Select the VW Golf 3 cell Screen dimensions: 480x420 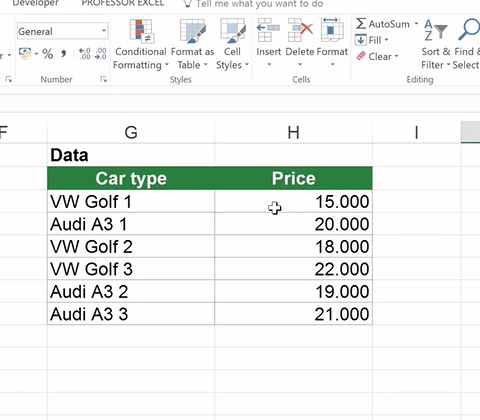[131, 269]
